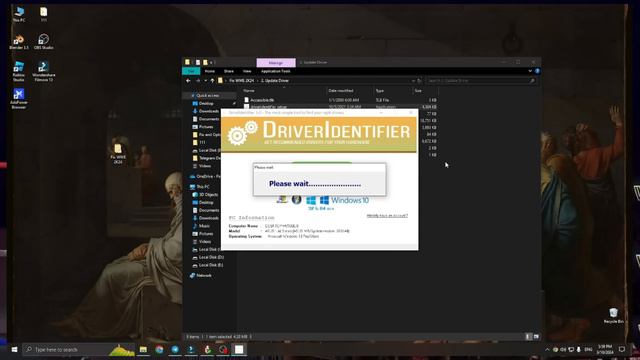This screenshot has height=360, width=640.
Task: Launch Blender from the desktop
Action: 19,42
